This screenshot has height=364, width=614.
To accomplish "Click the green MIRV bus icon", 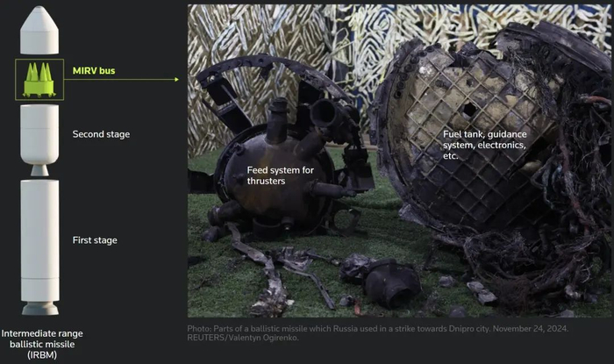I will click(x=39, y=80).
